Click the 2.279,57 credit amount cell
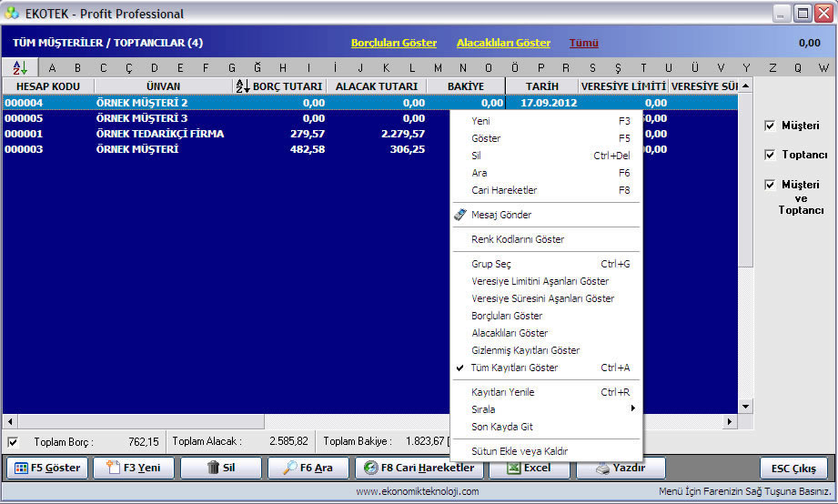 tap(403, 134)
